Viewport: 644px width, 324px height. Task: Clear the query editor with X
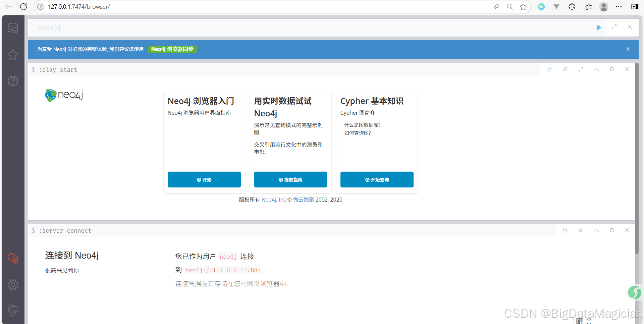click(x=630, y=27)
